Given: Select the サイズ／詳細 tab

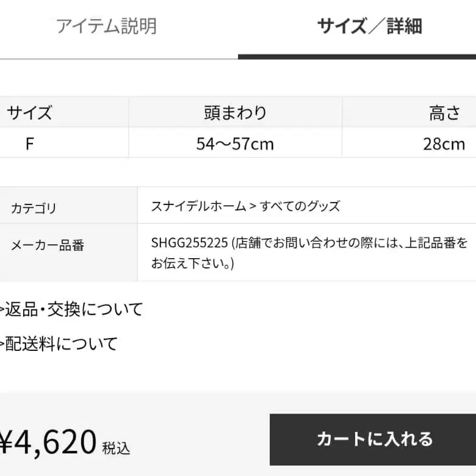Looking at the screenshot, I should (369, 26).
